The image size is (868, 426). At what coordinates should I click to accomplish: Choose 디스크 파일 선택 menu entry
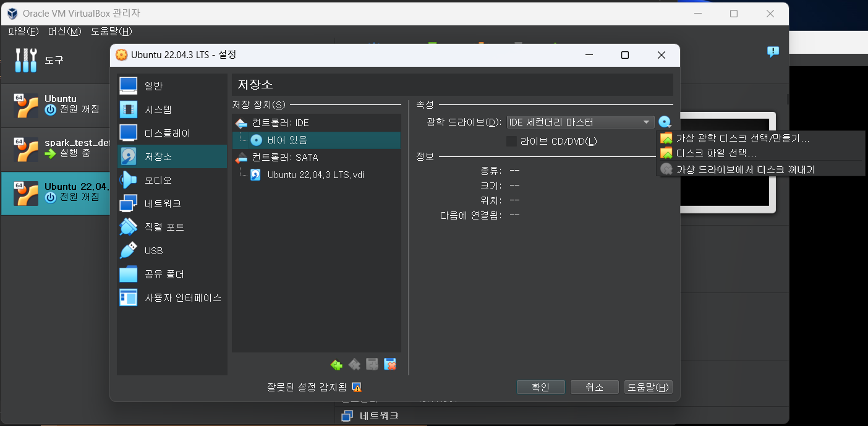(760, 153)
